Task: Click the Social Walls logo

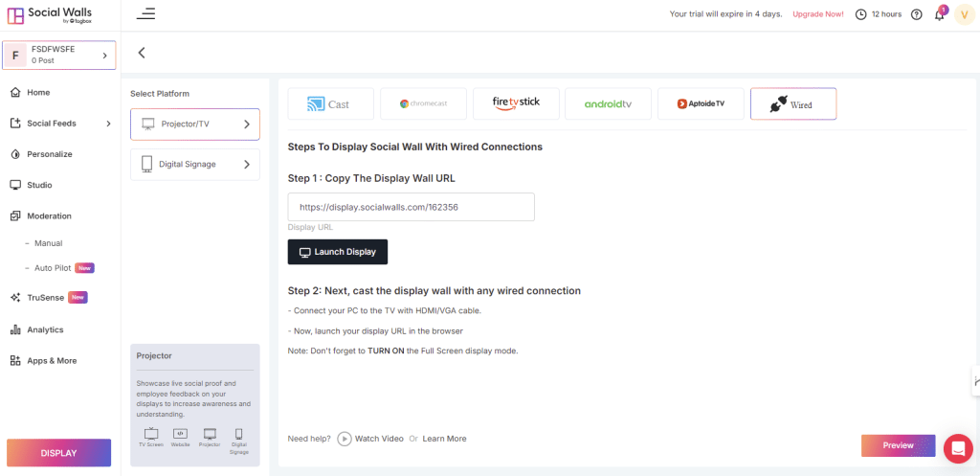Action: [50, 15]
